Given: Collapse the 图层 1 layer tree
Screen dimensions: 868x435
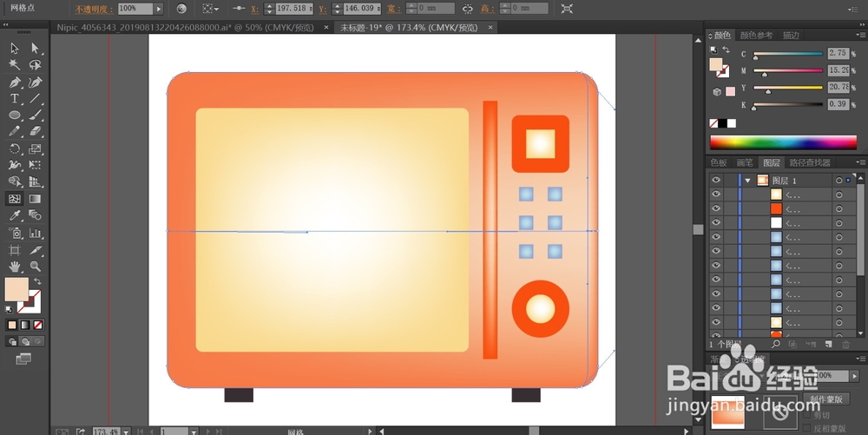Looking at the screenshot, I should (x=748, y=181).
